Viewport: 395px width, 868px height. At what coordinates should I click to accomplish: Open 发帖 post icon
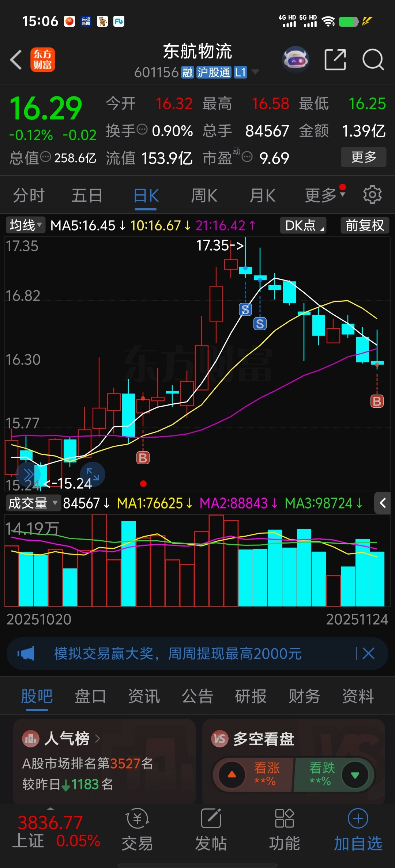click(x=211, y=819)
